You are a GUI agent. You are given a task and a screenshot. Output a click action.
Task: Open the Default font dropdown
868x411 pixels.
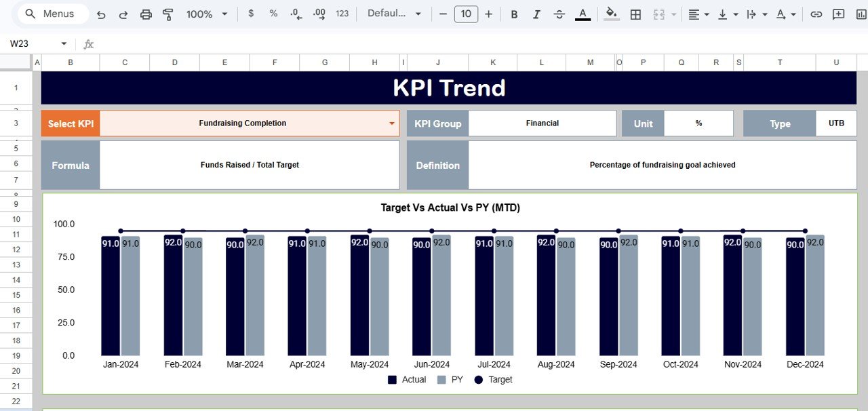394,14
